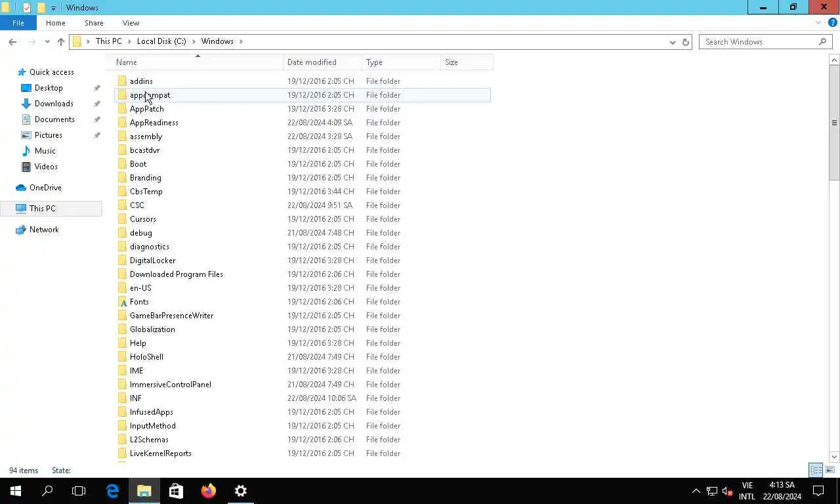The width and height of the screenshot is (840, 504).
Task: Select the ImmersiveControlPanel folder
Action: 171,385
